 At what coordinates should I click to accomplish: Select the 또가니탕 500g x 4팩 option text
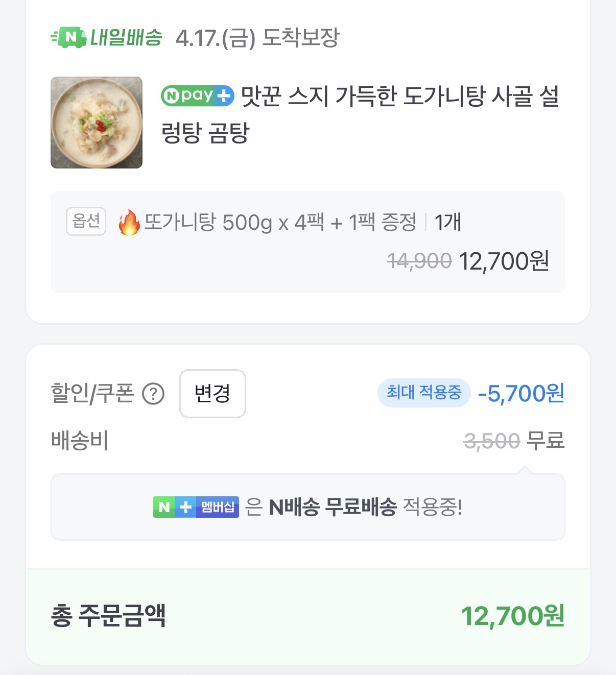[280, 223]
